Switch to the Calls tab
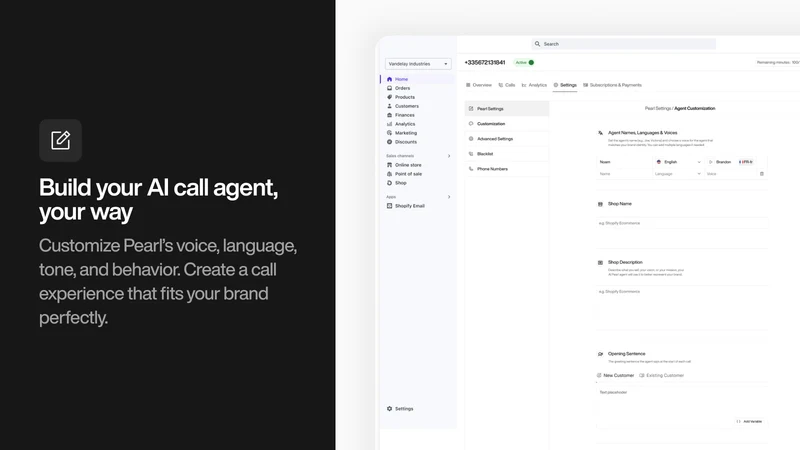Viewport: 800px width, 450px height. pyautogui.click(x=507, y=85)
